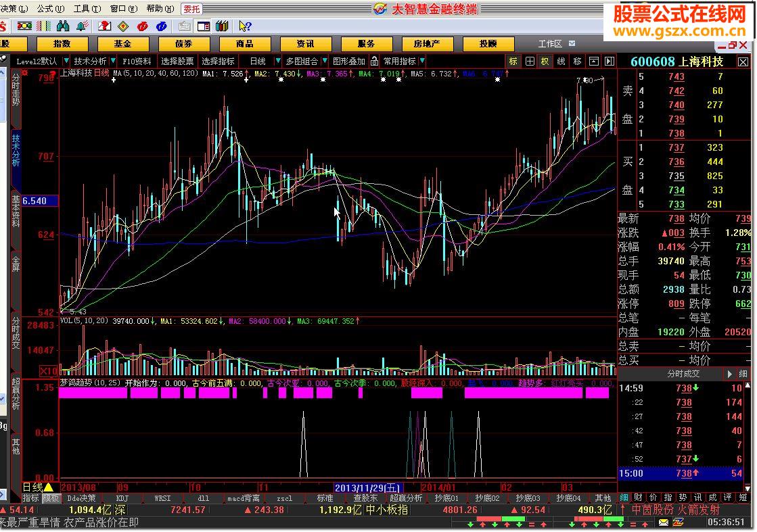Click the skip-to-end icon in chart toolbar
The height and width of the screenshot is (532, 757).
pyautogui.click(x=610, y=62)
